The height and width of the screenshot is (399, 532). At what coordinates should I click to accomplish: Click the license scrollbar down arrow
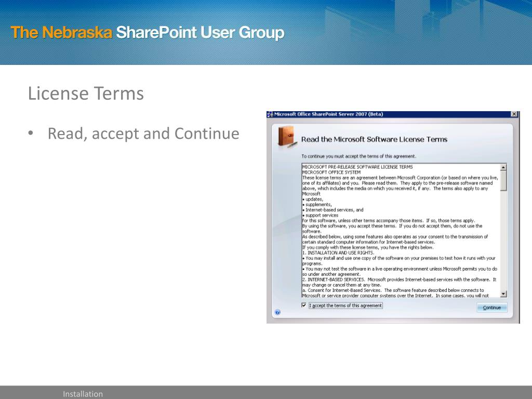click(503, 294)
